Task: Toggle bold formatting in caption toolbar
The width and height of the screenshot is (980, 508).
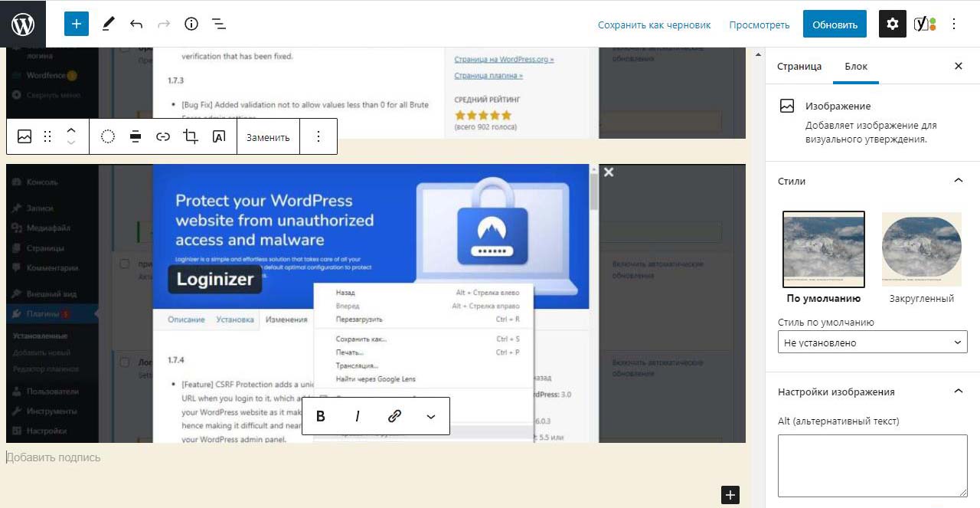Action: (x=321, y=416)
